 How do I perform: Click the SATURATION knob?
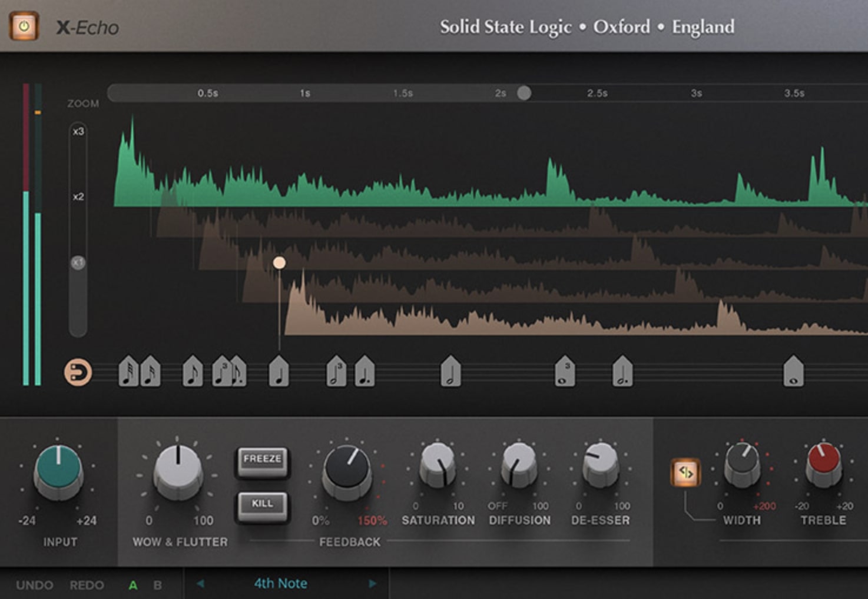[438, 465]
